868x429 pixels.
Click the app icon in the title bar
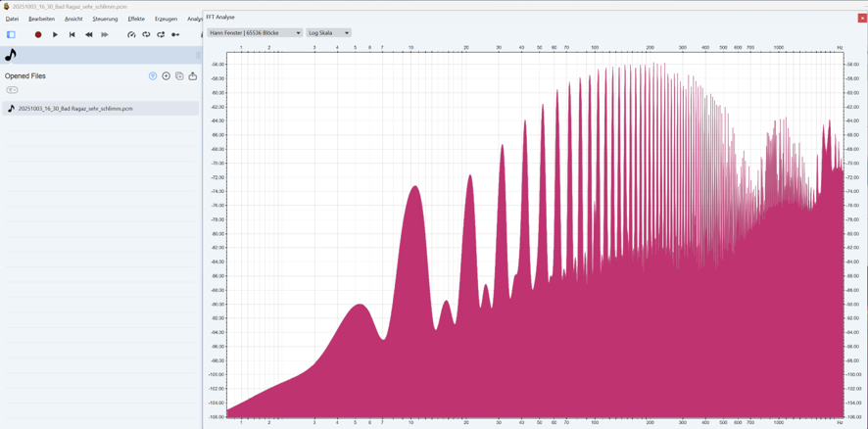pyautogui.click(x=6, y=6)
